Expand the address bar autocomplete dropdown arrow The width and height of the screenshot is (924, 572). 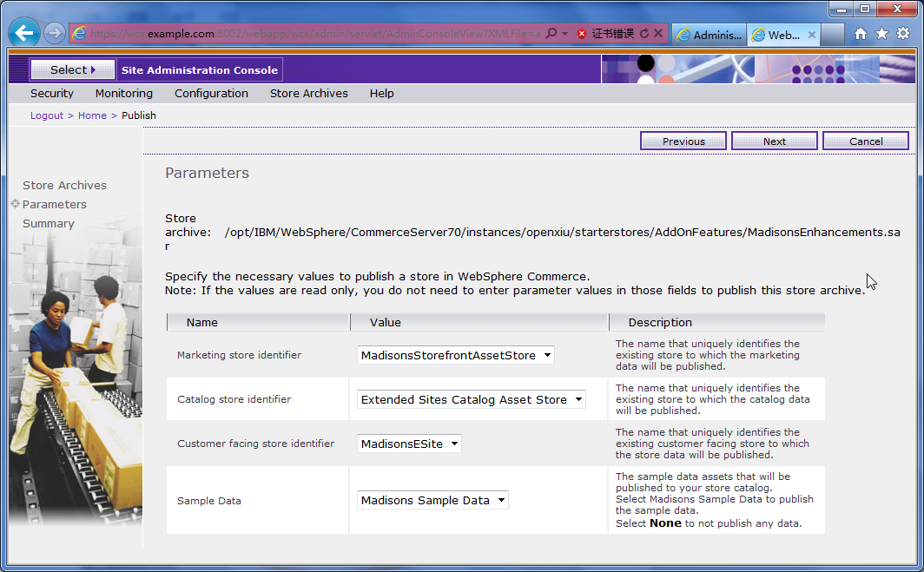564,34
